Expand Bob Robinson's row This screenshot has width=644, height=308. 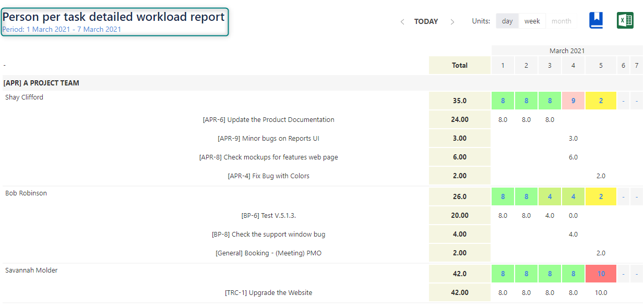tap(26, 193)
